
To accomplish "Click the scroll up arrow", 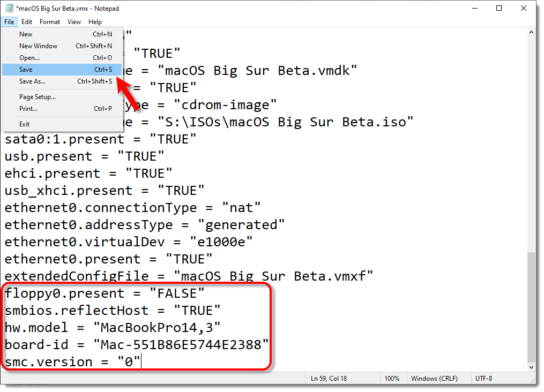I will [x=531, y=32].
